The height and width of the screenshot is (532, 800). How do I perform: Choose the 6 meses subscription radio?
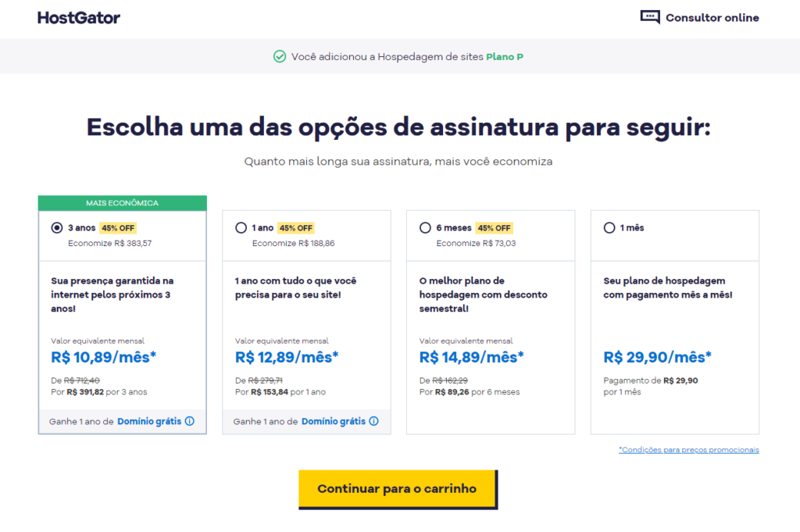(425, 228)
